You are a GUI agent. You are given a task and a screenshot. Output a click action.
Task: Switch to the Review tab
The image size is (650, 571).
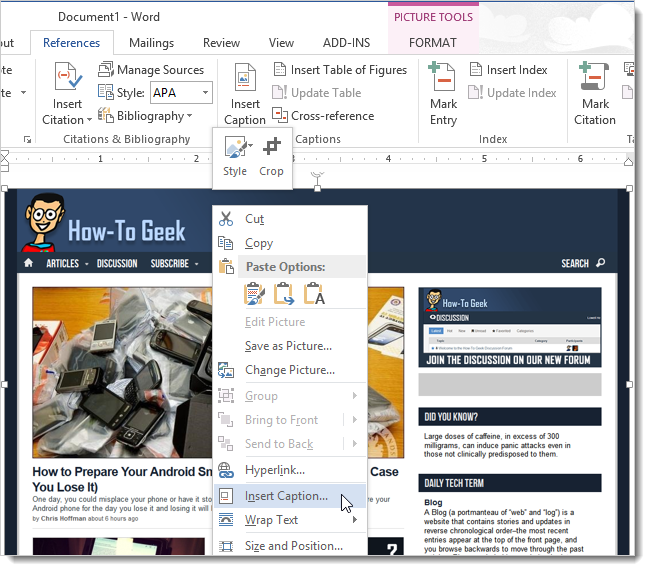click(221, 43)
